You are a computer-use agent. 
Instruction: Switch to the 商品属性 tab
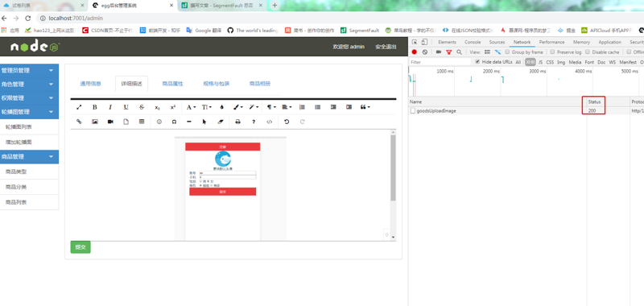(172, 84)
